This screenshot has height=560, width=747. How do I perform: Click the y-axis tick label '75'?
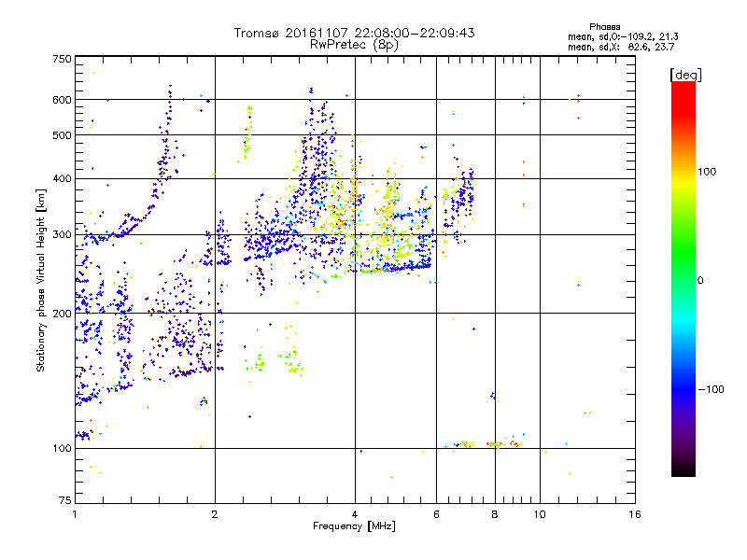point(64,500)
